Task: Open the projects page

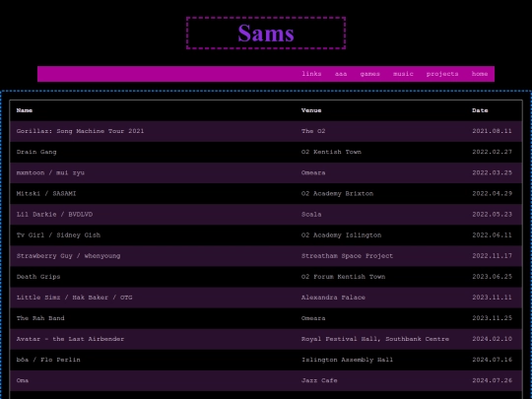Action: (442, 74)
